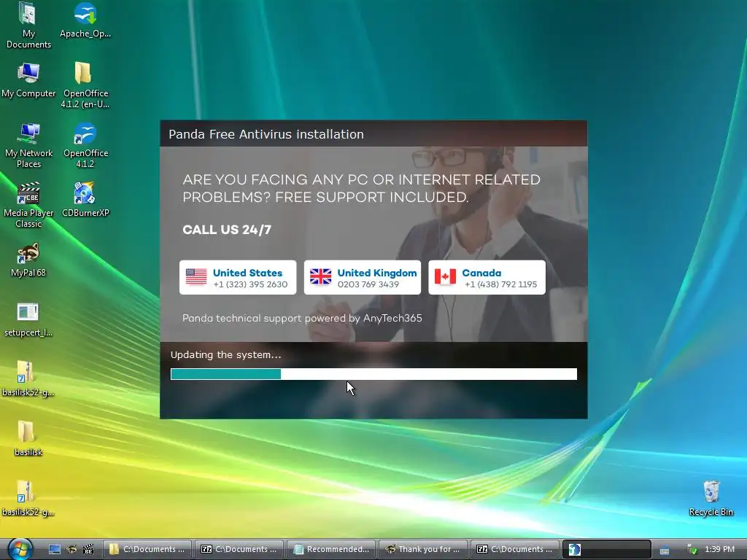Open the Recycle Bin

click(711, 498)
